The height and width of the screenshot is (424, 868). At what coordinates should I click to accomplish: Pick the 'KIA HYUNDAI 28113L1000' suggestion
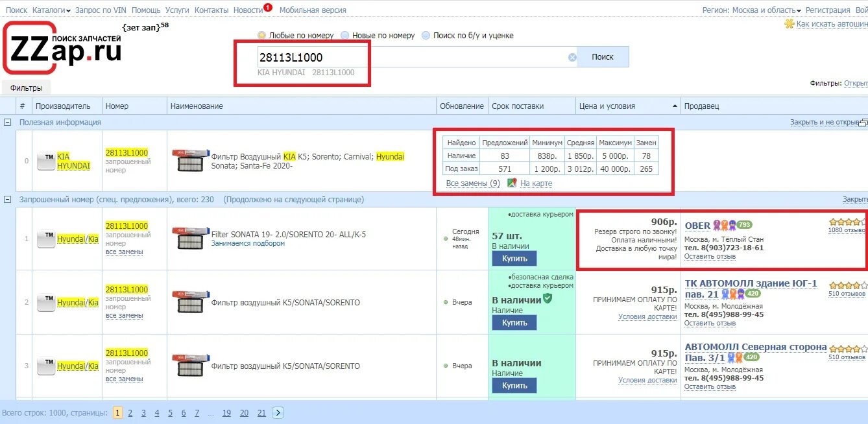pyautogui.click(x=306, y=73)
